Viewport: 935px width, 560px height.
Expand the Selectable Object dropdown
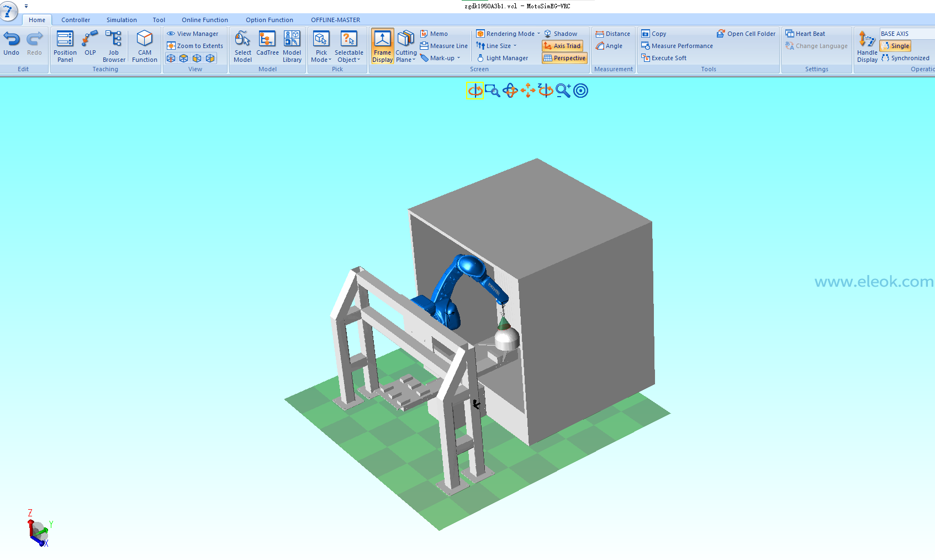click(x=349, y=46)
